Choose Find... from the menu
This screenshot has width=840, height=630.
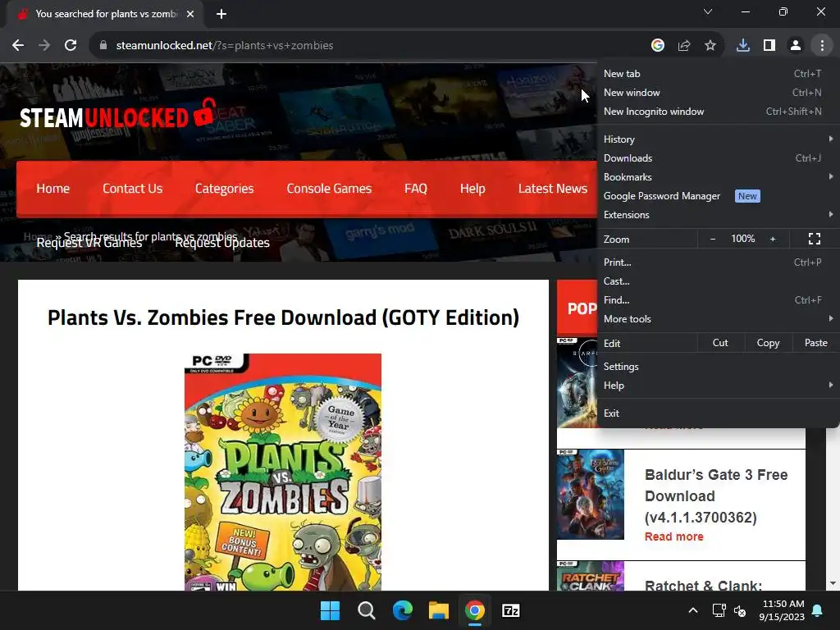click(718, 300)
